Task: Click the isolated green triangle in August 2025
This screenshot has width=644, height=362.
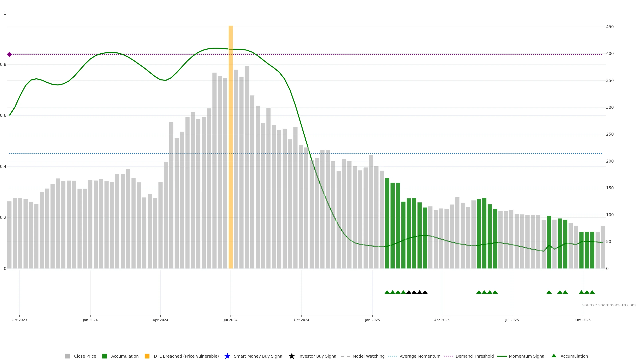Action: (x=549, y=292)
